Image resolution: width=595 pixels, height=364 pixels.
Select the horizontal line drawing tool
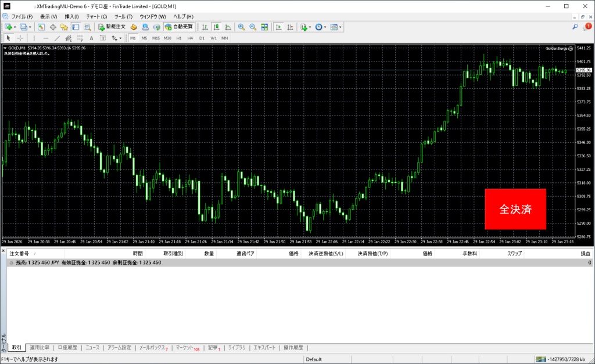click(x=46, y=38)
